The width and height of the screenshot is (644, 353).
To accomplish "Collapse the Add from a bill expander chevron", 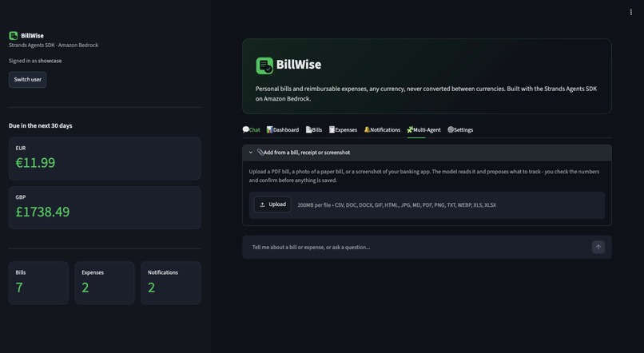I will pos(251,153).
